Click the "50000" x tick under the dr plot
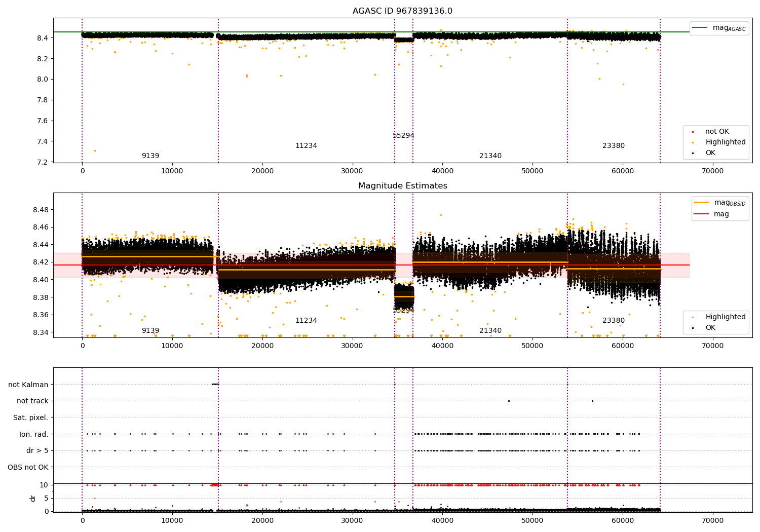The height and width of the screenshot is (532, 760). 533,521
